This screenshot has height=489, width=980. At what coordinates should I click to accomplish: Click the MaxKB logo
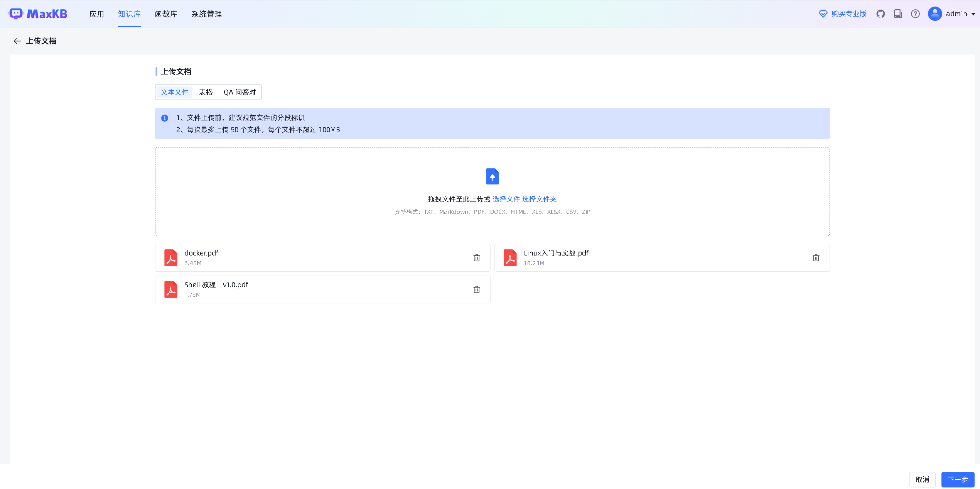tap(38, 14)
